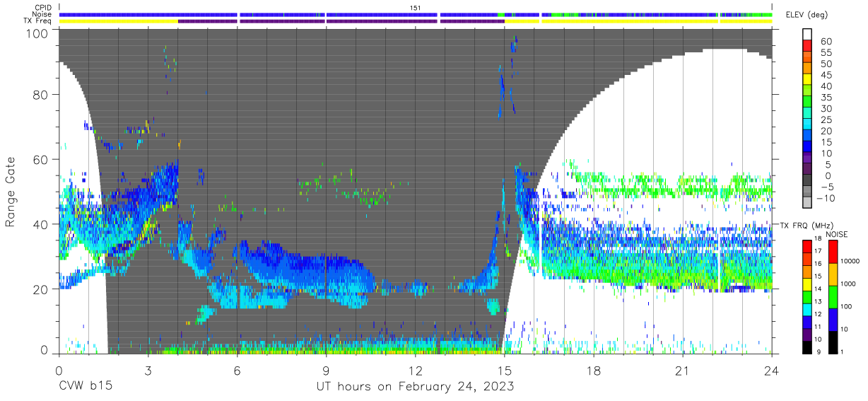Click the 35 label on elevation colorbar
The width and height of the screenshot is (868, 401).
click(826, 98)
